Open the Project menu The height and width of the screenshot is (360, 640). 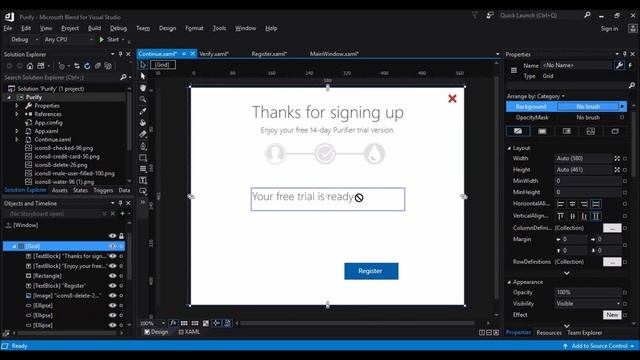[x=70, y=28]
